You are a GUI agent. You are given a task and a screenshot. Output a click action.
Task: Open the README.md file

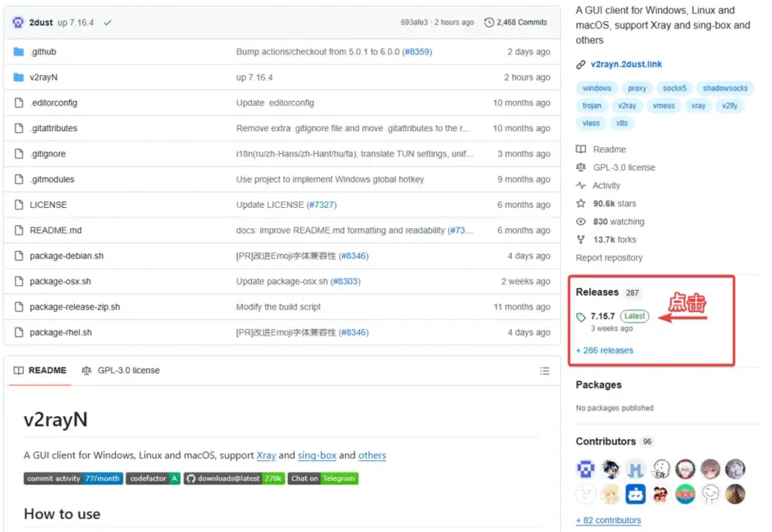point(56,231)
